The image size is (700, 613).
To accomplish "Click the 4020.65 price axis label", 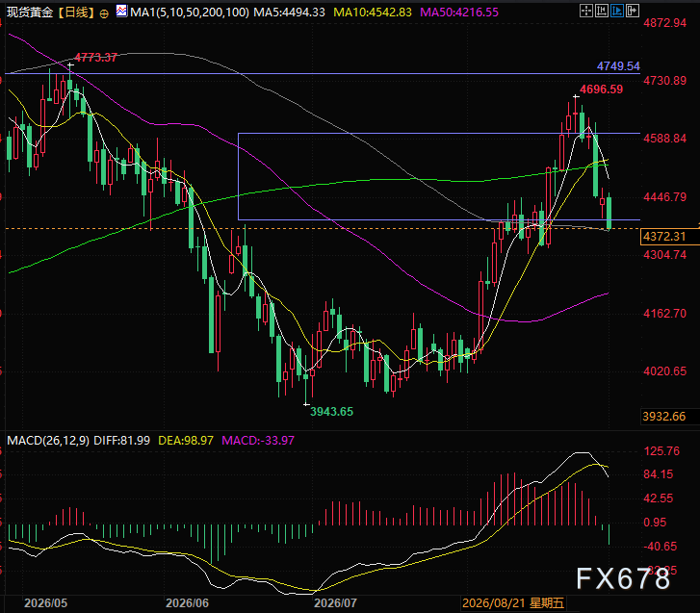I will [664, 371].
